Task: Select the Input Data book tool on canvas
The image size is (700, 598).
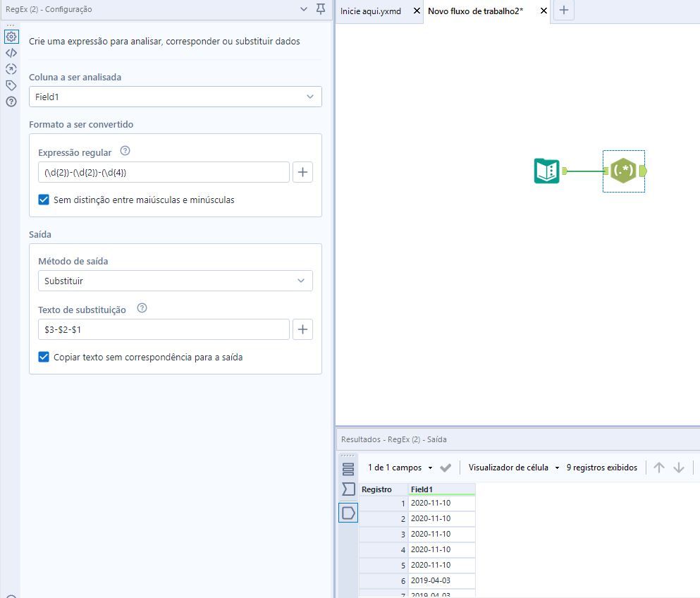Action: click(546, 171)
